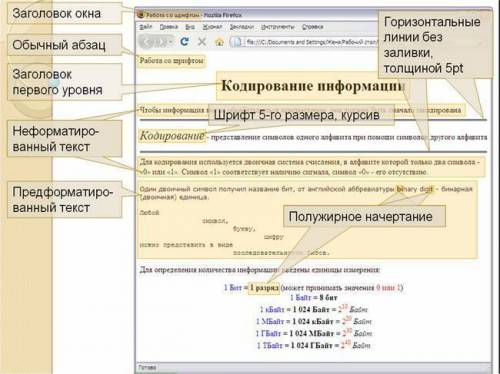500x374 pixels.
Task: Click the Firefox Forward arrow button
Action: (x=160, y=42)
